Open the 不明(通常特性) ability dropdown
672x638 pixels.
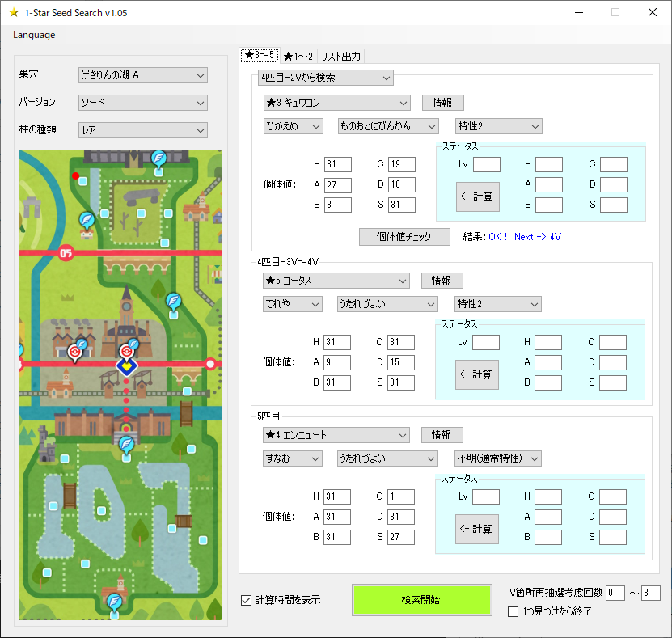(497, 458)
